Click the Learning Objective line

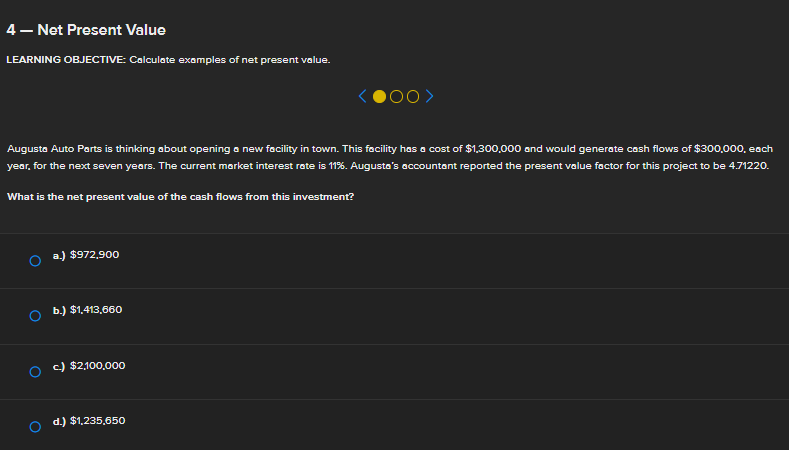(168, 60)
